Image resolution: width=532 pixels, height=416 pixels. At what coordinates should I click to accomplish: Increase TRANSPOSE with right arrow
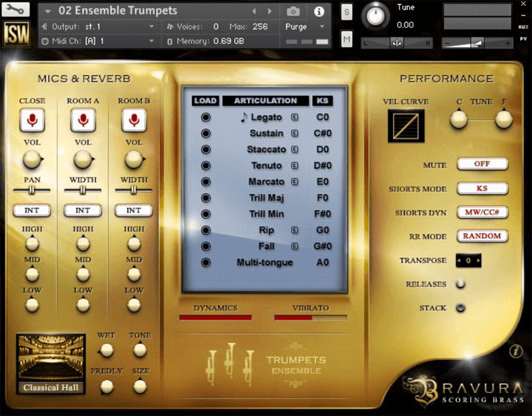point(478,261)
